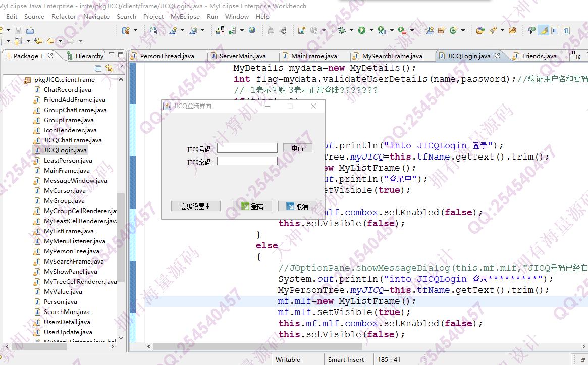Toggle Mark Occurrences highlighter icon
Viewport: 588px width, 365px height.
[543, 30]
